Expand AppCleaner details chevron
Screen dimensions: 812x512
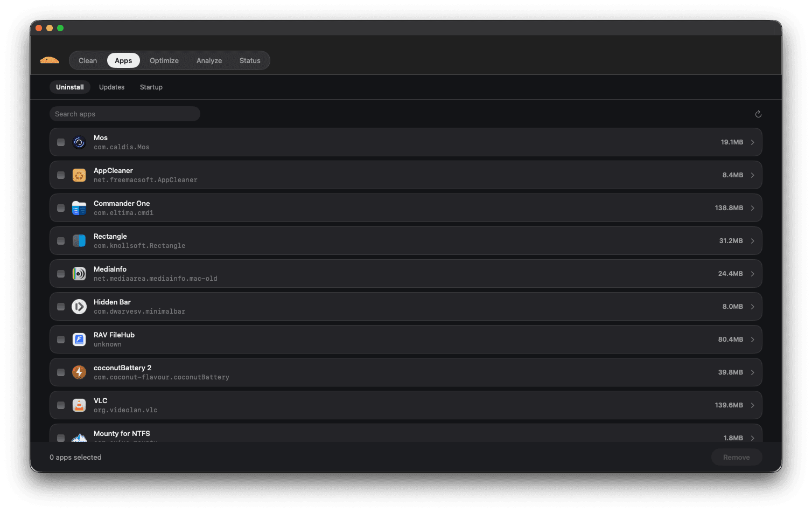coord(752,175)
